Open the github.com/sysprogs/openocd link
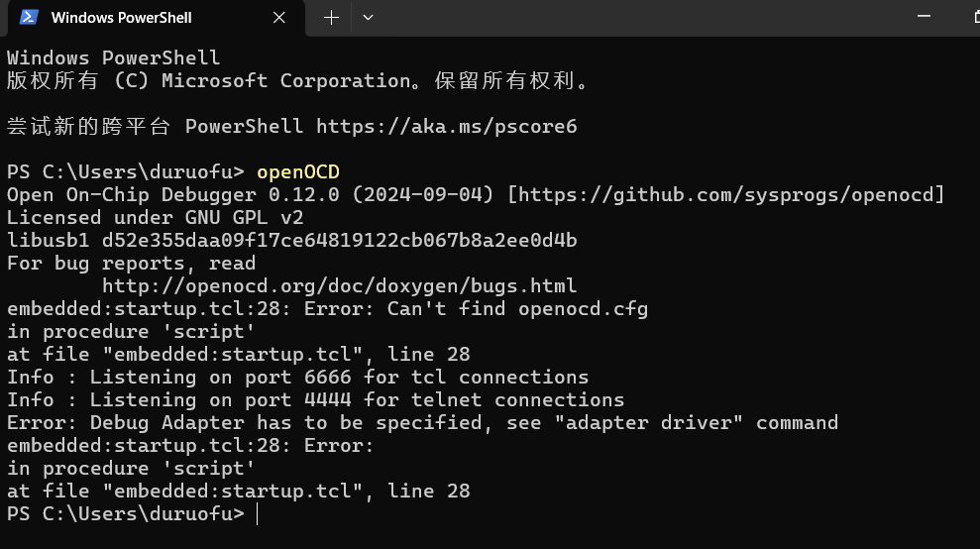 click(x=727, y=194)
